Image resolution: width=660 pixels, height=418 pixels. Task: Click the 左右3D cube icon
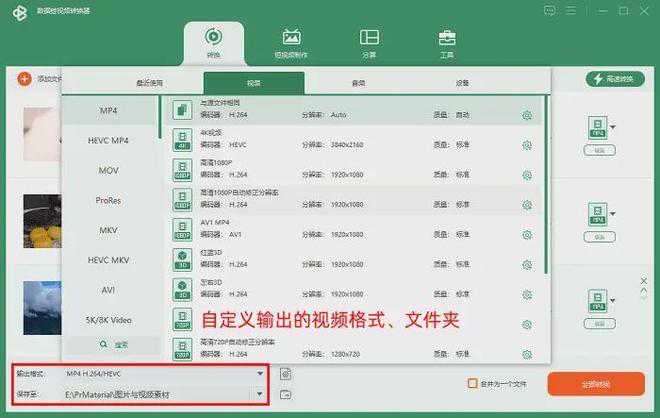click(x=182, y=289)
